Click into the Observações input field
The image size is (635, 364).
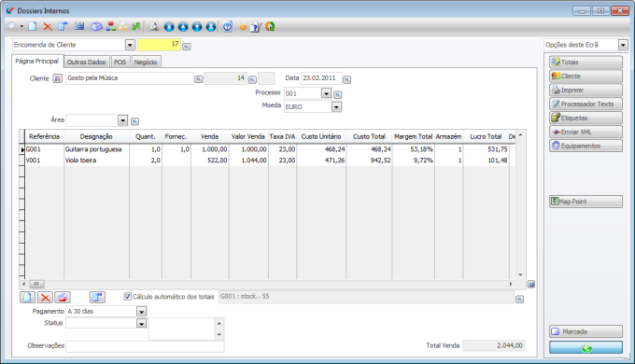click(145, 346)
